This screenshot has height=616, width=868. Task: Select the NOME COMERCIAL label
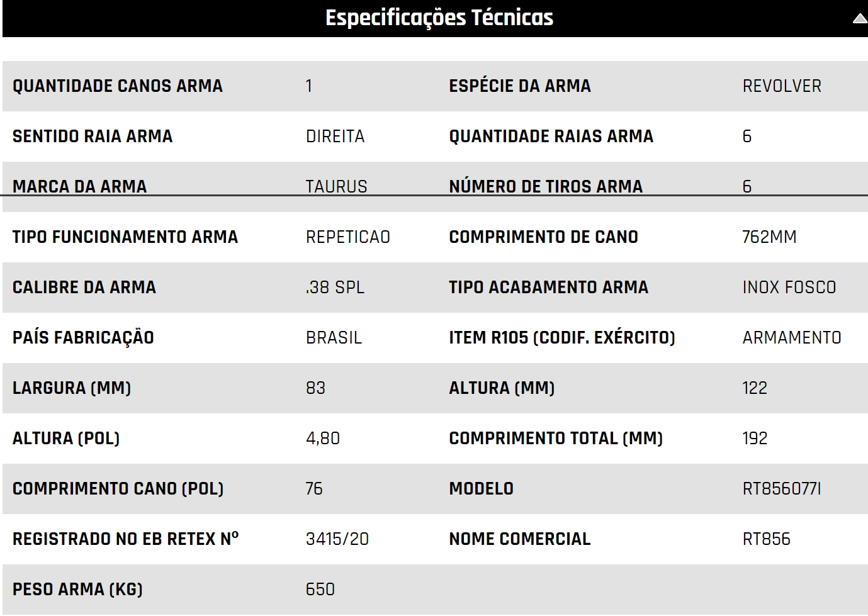[520, 539]
